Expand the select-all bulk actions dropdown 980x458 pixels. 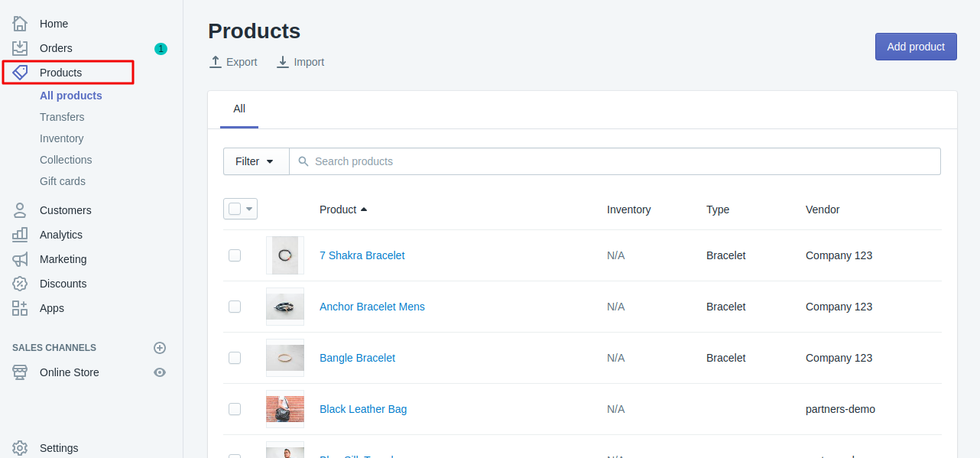coord(249,209)
